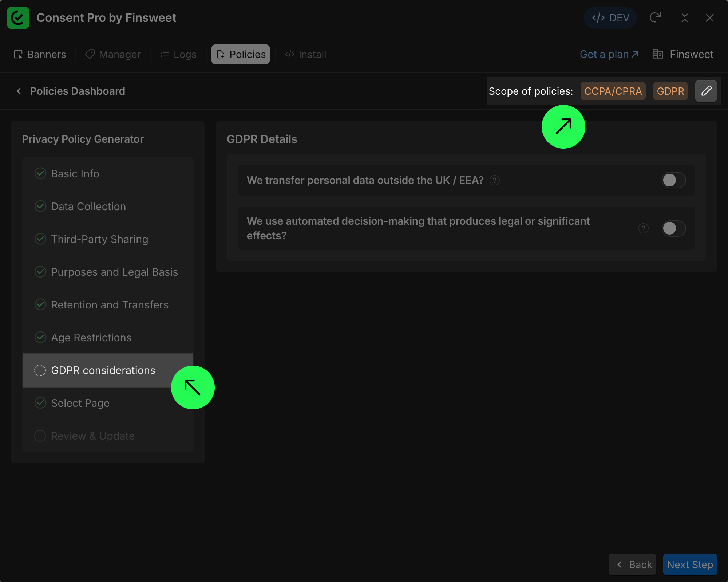Select the Policies tab
The width and height of the screenshot is (728, 582).
241,54
